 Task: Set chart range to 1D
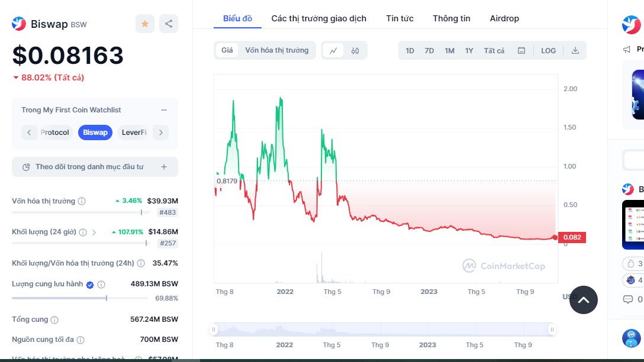pyautogui.click(x=410, y=50)
